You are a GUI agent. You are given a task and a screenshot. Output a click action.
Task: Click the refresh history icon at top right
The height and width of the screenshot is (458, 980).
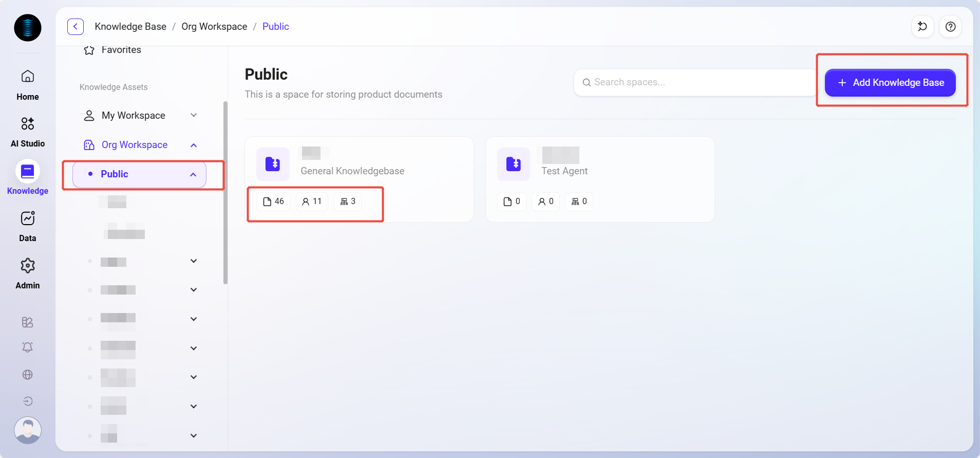[922, 27]
